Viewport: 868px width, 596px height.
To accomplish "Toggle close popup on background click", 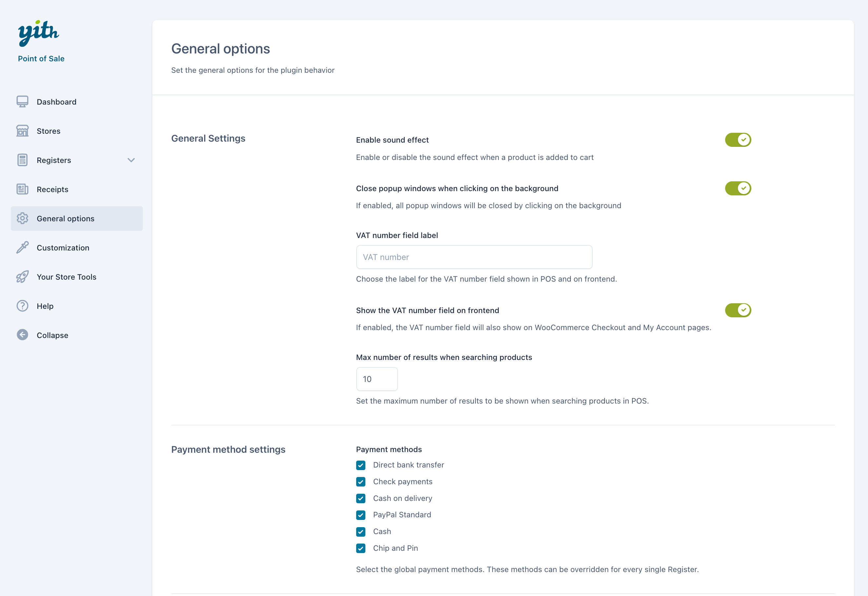I will pyautogui.click(x=738, y=188).
